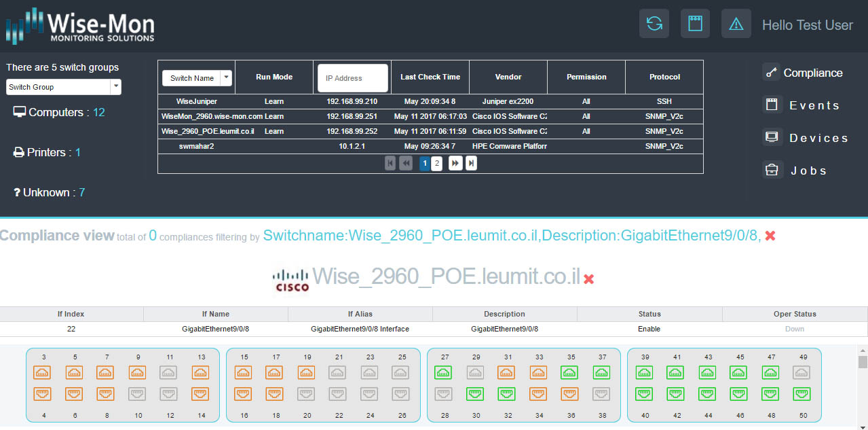Open the Switch Name dropdown arrow
Screen dimensions: 868x430
point(227,78)
